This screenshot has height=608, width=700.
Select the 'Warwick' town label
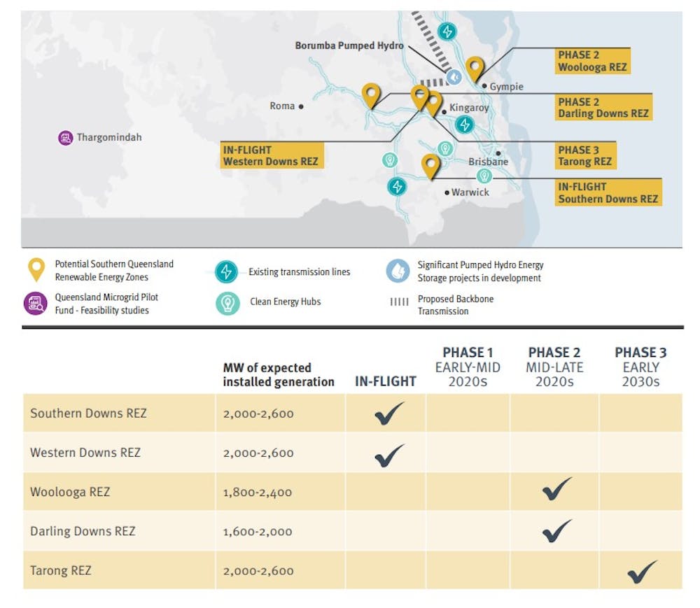click(470, 192)
